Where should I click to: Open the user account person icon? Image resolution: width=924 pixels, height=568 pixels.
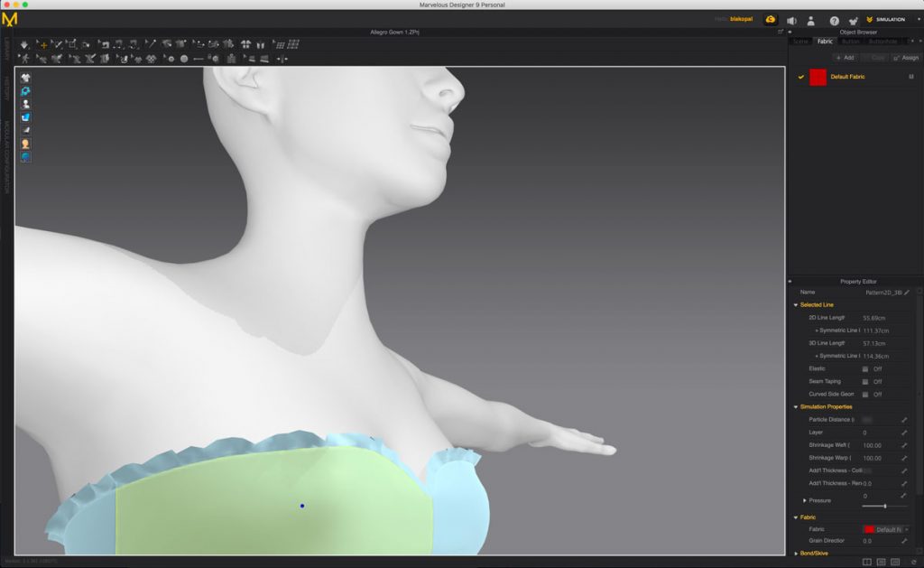tap(811, 21)
